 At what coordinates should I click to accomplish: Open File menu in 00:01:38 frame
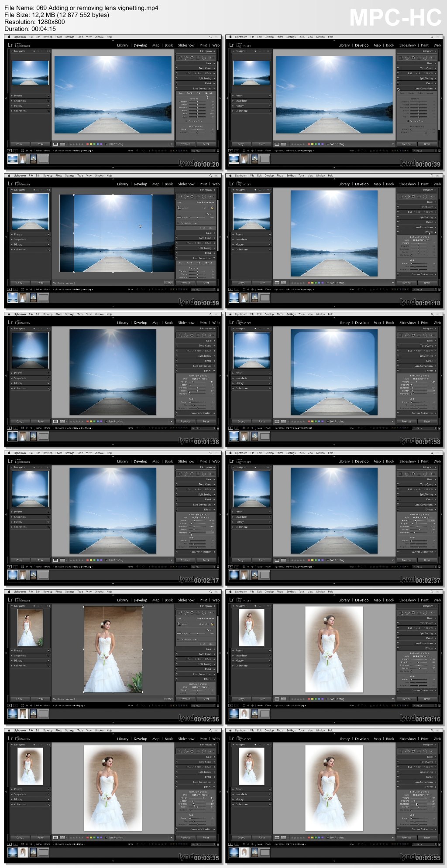tap(31, 314)
